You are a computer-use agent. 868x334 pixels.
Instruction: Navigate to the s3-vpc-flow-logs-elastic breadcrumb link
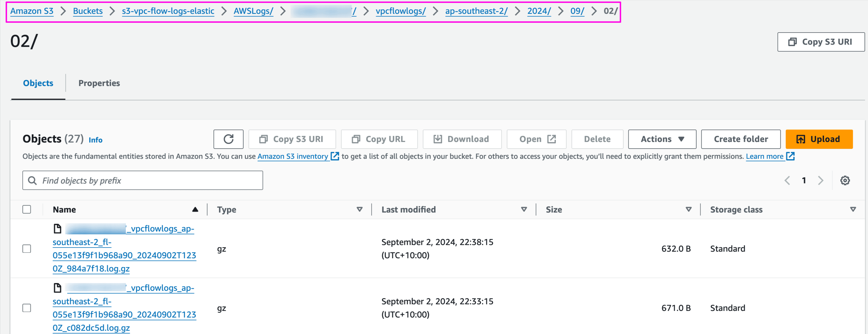tap(168, 11)
